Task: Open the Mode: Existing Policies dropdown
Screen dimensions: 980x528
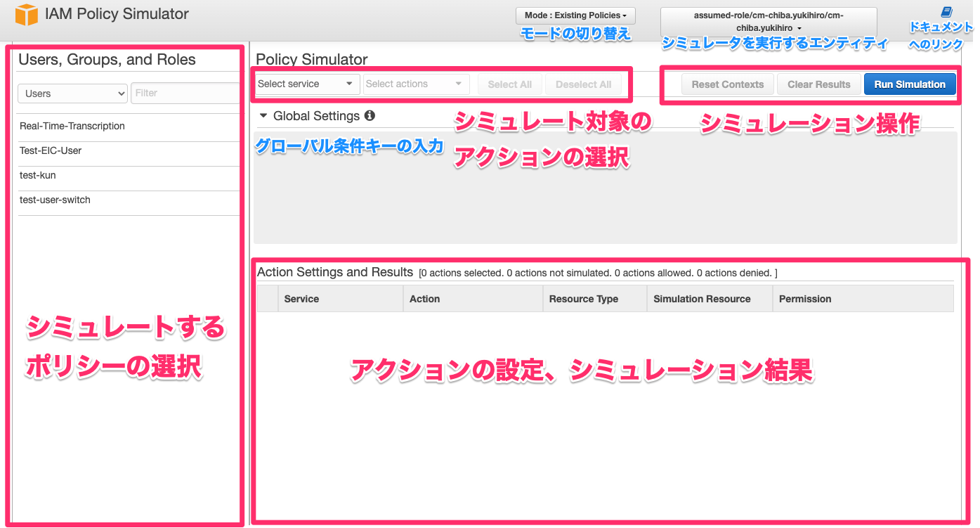Action: click(x=575, y=15)
